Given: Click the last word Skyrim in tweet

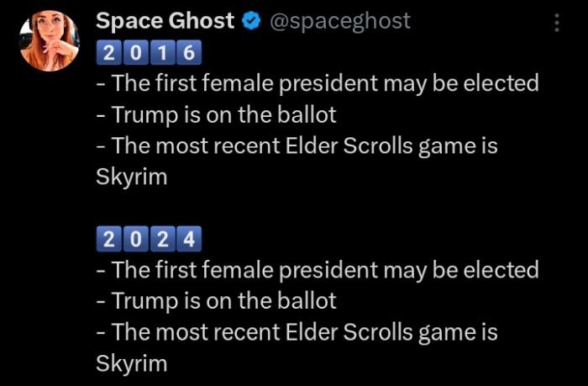Looking at the screenshot, I should pyautogui.click(x=132, y=363).
